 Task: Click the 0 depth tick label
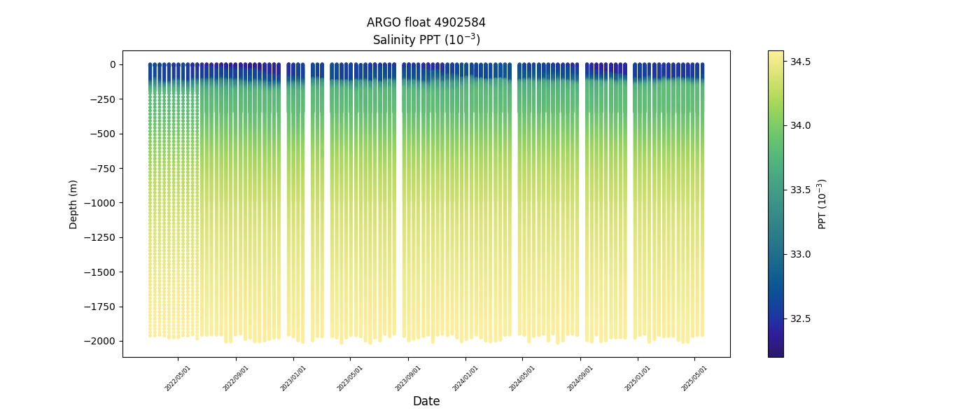pyautogui.click(x=112, y=64)
